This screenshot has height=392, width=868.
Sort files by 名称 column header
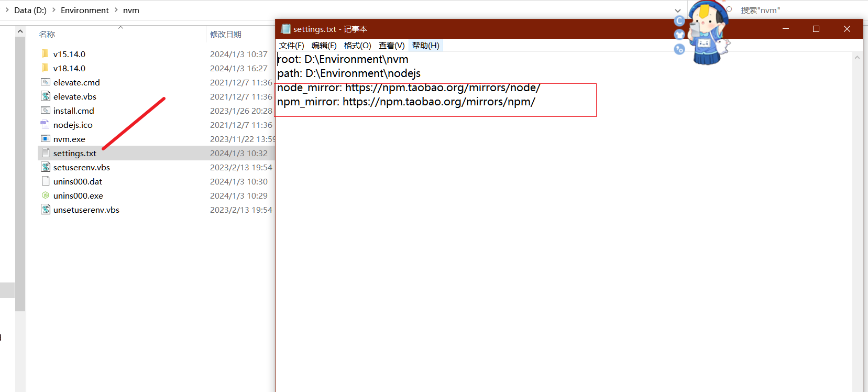pyautogui.click(x=47, y=34)
